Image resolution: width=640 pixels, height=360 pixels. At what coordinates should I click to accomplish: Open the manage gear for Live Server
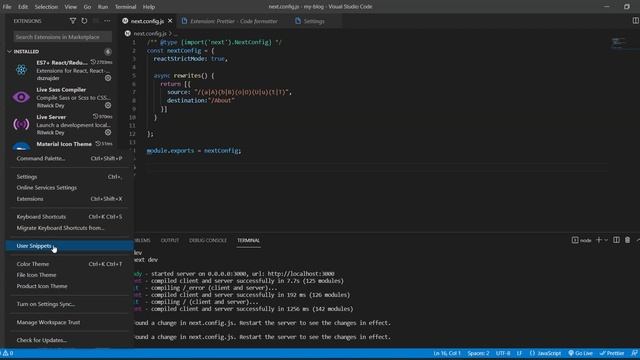pyautogui.click(x=108, y=132)
